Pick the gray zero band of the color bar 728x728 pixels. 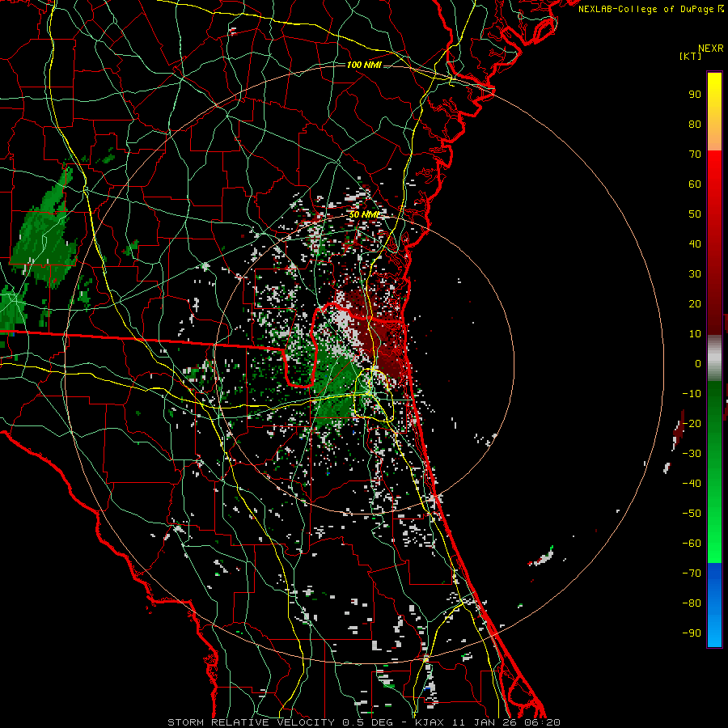(x=714, y=358)
